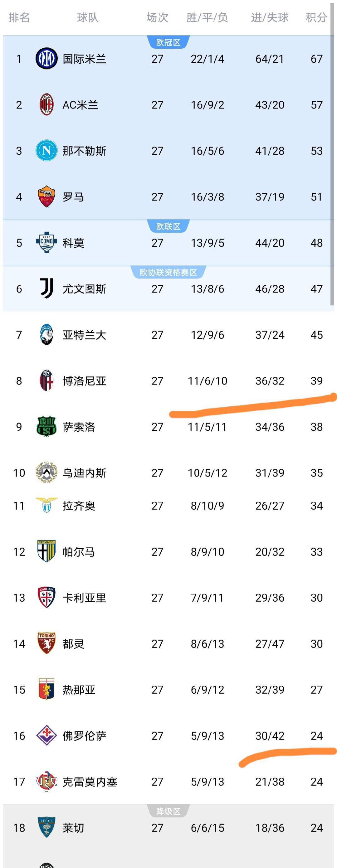Select the 胜/平/负 column header
337x868 pixels.
[x=207, y=17]
